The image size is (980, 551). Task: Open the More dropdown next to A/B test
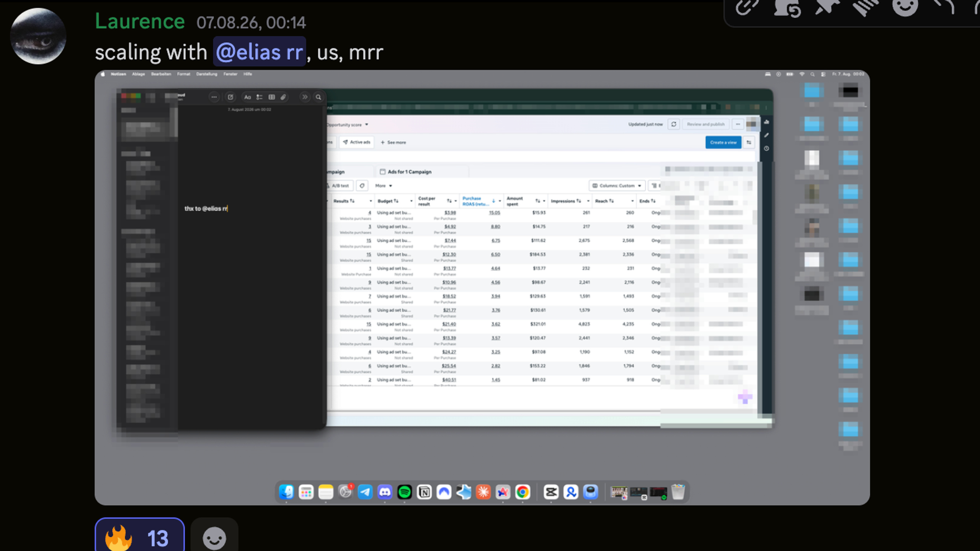[x=384, y=186]
